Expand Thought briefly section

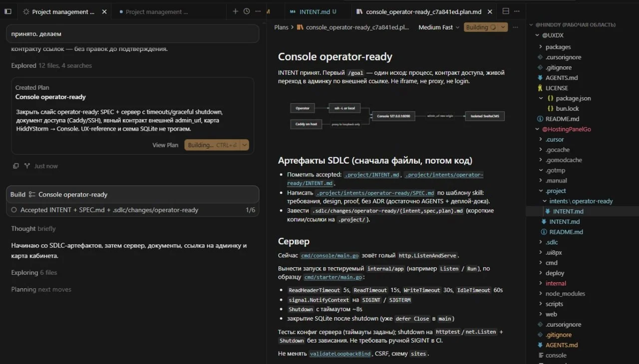point(33,228)
